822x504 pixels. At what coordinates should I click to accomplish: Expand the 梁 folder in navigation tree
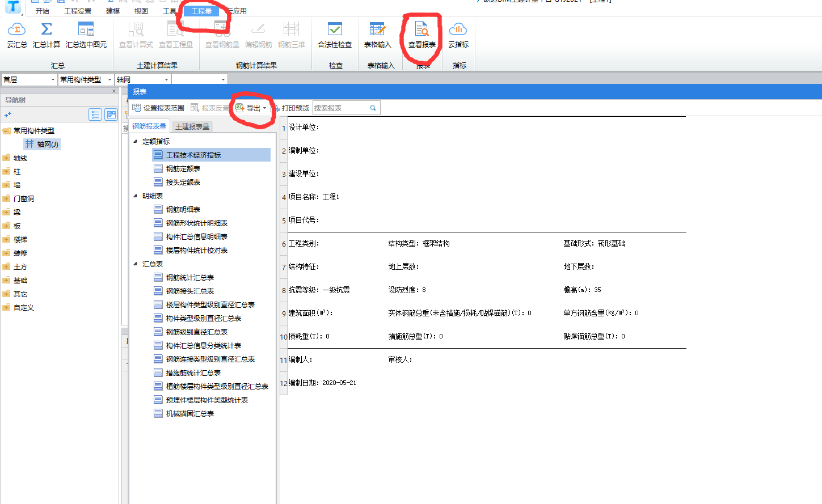tap(6, 212)
